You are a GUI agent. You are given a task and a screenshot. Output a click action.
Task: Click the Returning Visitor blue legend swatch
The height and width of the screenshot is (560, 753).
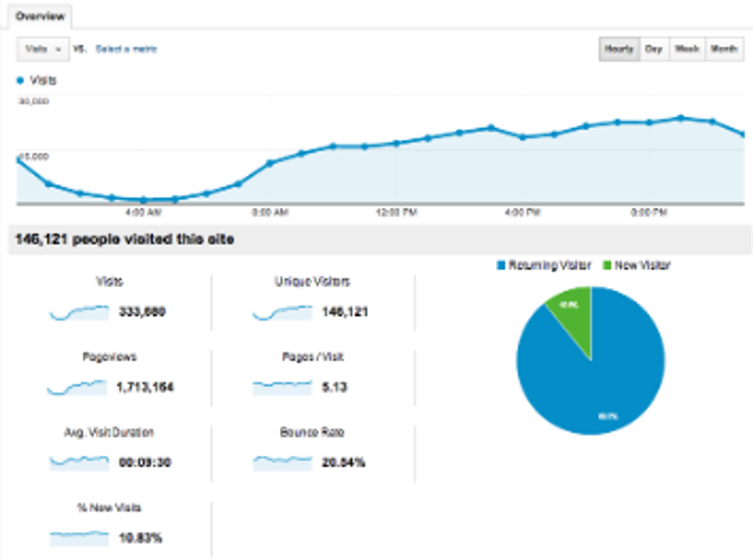tap(501, 266)
